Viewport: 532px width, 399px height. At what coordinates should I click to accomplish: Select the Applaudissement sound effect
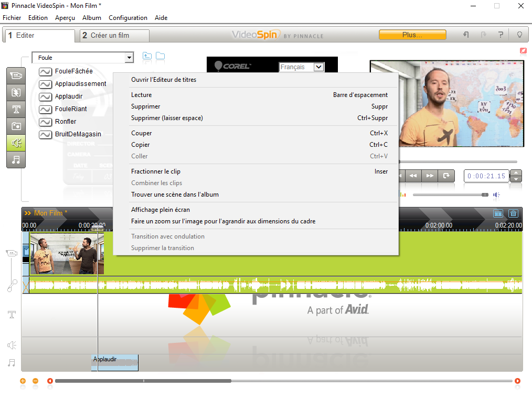coord(72,84)
